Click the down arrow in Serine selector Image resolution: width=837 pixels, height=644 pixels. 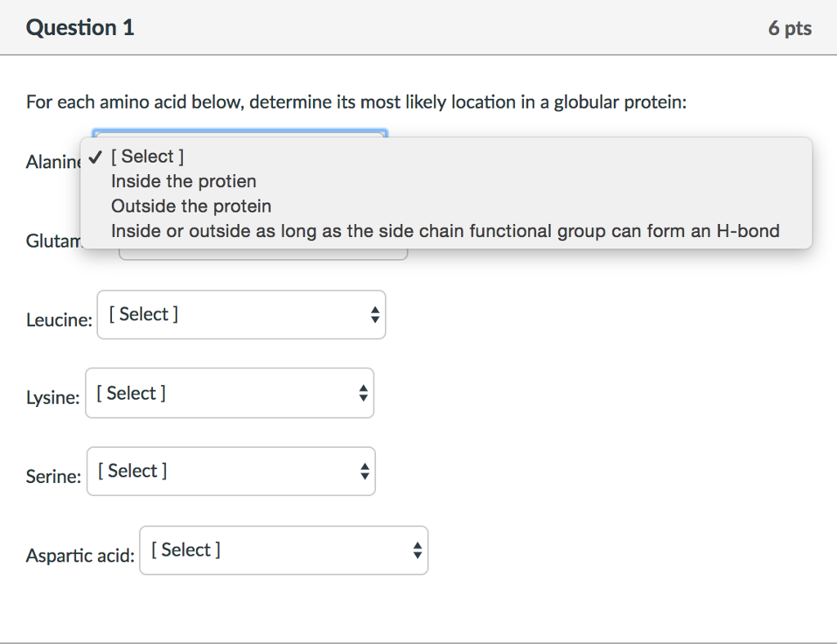pos(364,476)
